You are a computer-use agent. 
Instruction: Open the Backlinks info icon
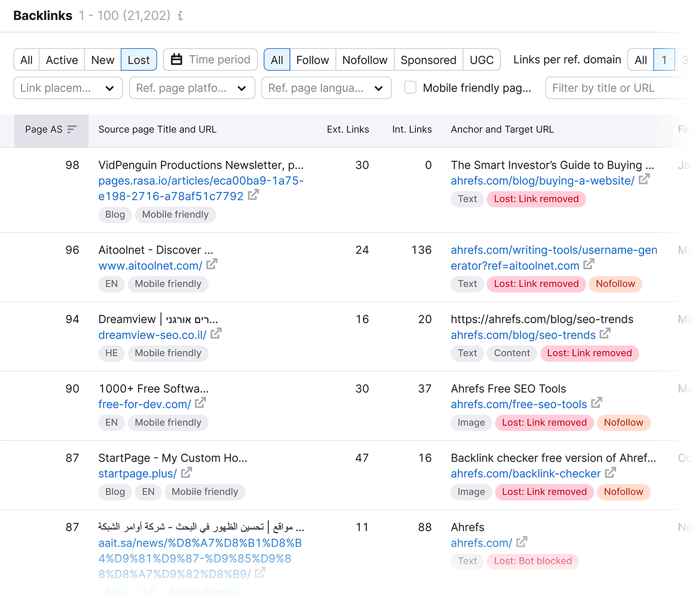tap(180, 16)
